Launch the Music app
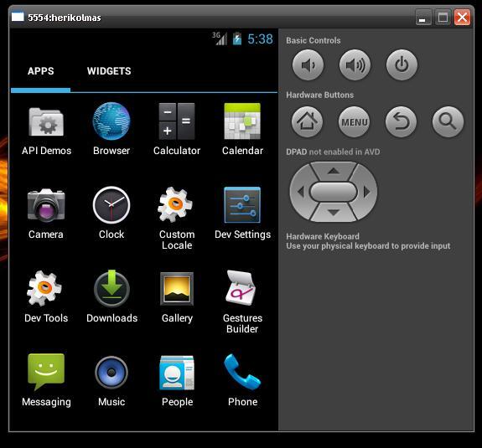482x448 pixels. coord(111,381)
